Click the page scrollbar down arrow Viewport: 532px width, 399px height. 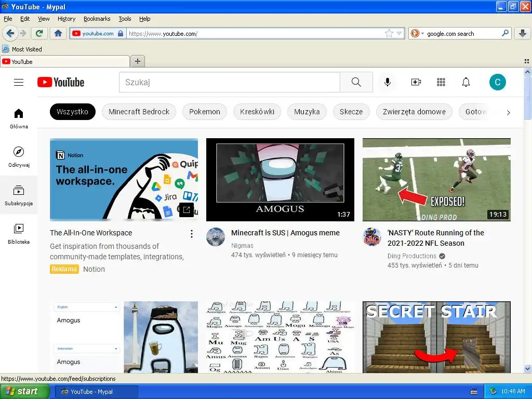point(527,369)
